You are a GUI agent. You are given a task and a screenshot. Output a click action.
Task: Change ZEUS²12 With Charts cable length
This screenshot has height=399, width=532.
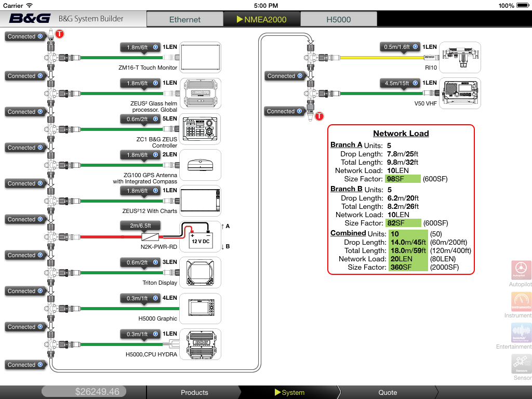pyautogui.click(x=141, y=191)
